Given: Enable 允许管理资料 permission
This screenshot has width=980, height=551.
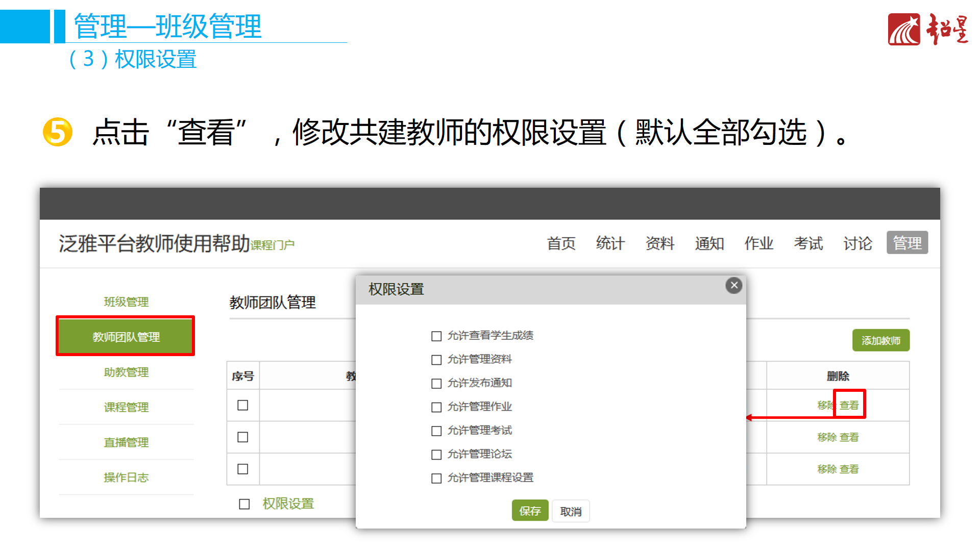Looking at the screenshot, I should click(x=436, y=360).
